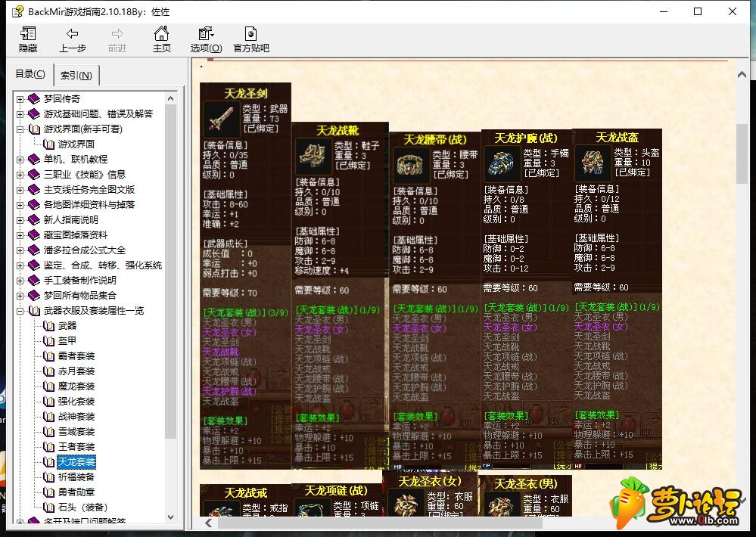
Task: Click the 天龙圣衣(男) armor icon
Action: tap(502, 505)
